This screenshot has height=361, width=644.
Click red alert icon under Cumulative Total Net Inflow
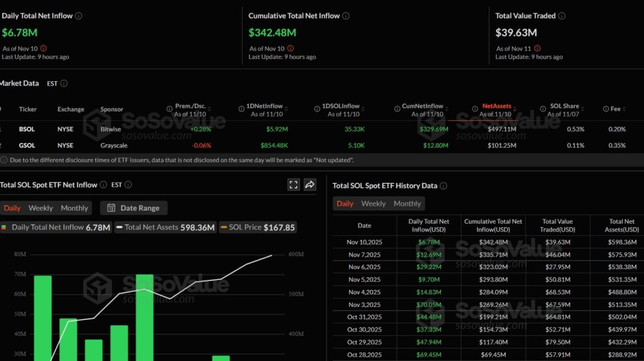(x=291, y=48)
